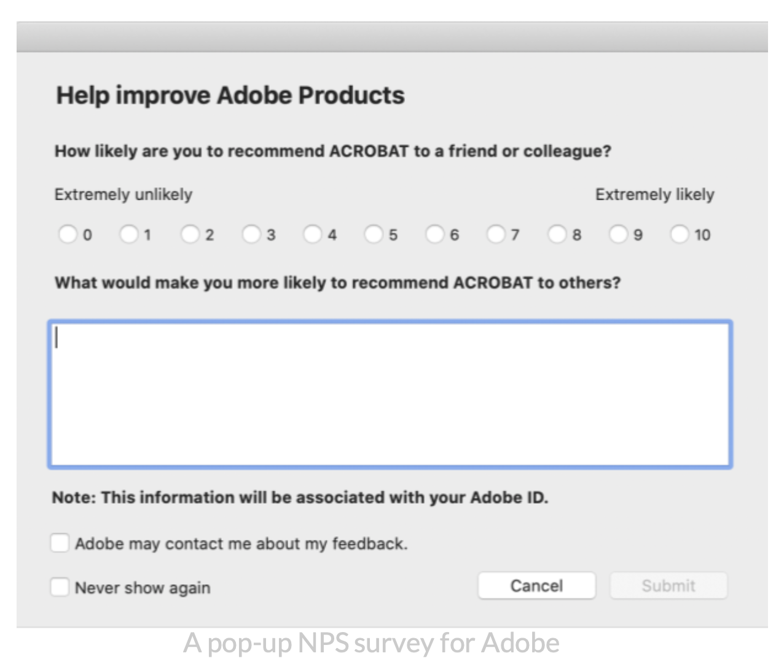Screen dimensions: 784x672
Task: Pick rating 2 on the scale
Action: (190, 234)
